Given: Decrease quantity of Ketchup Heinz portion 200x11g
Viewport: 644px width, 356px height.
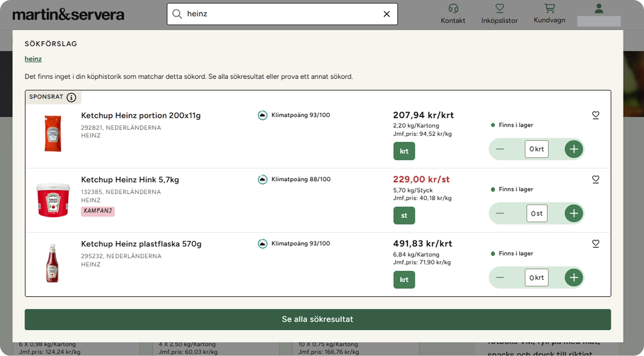Looking at the screenshot, I should click(500, 149).
